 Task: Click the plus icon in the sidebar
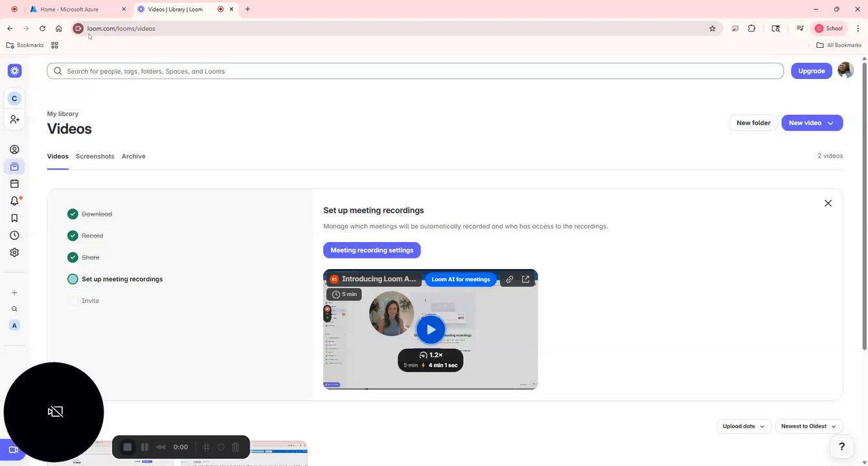[14, 293]
